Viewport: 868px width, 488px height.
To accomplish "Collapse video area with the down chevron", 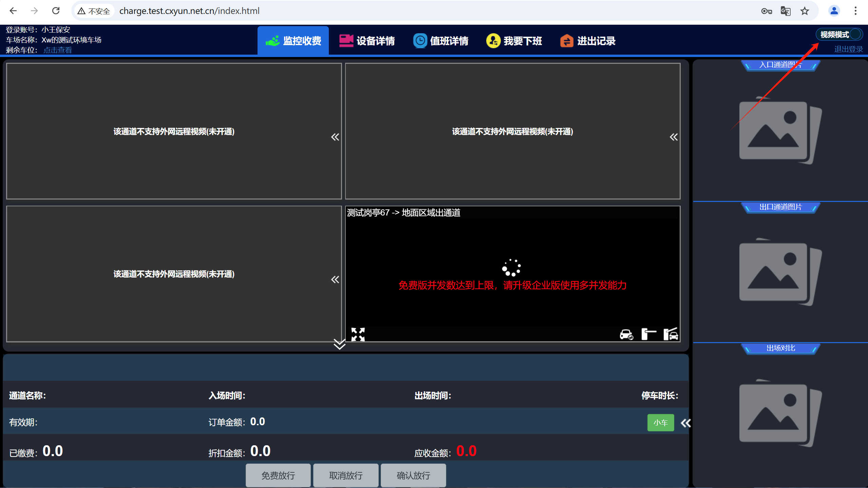I will (339, 344).
